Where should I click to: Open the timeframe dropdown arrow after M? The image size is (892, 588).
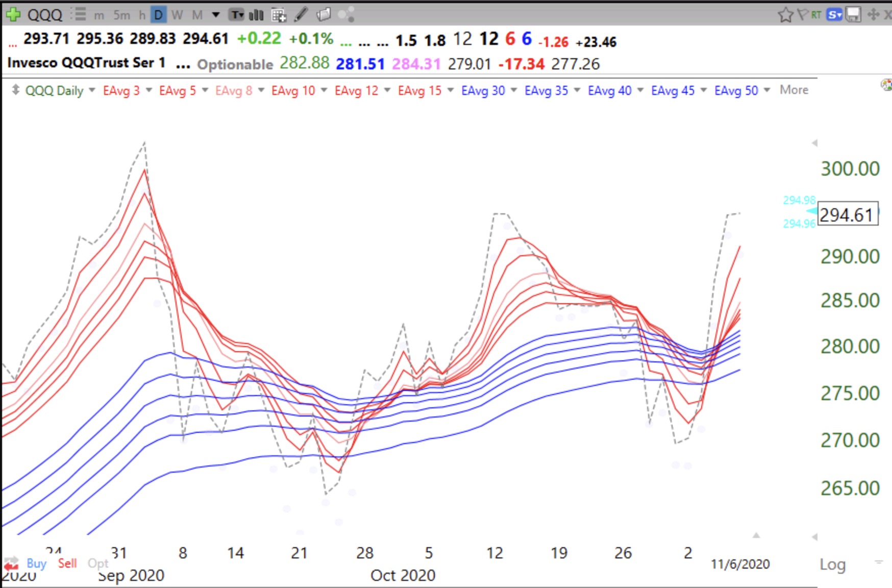(216, 15)
